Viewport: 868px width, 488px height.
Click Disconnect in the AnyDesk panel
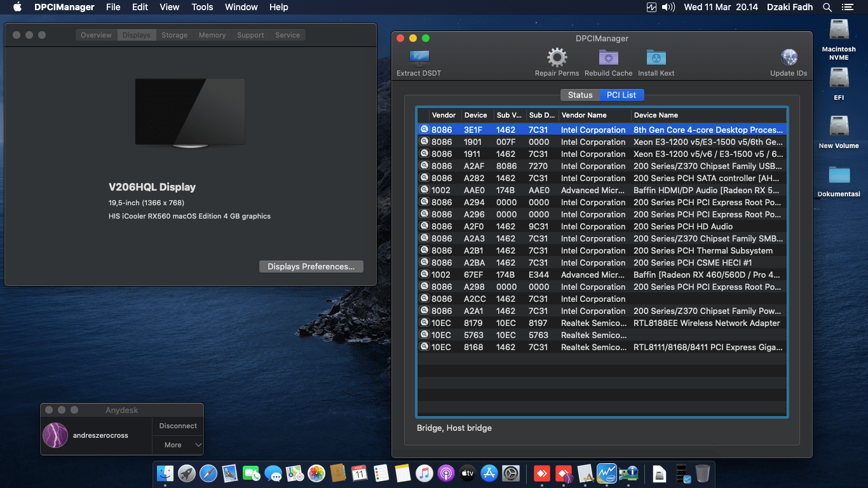tap(177, 426)
